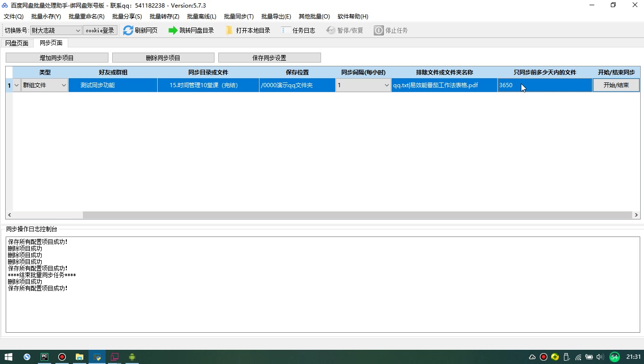This screenshot has width=644, height=364.
Task: Open the 同步间隔 dropdown showing 1
Action: pyautogui.click(x=363, y=85)
